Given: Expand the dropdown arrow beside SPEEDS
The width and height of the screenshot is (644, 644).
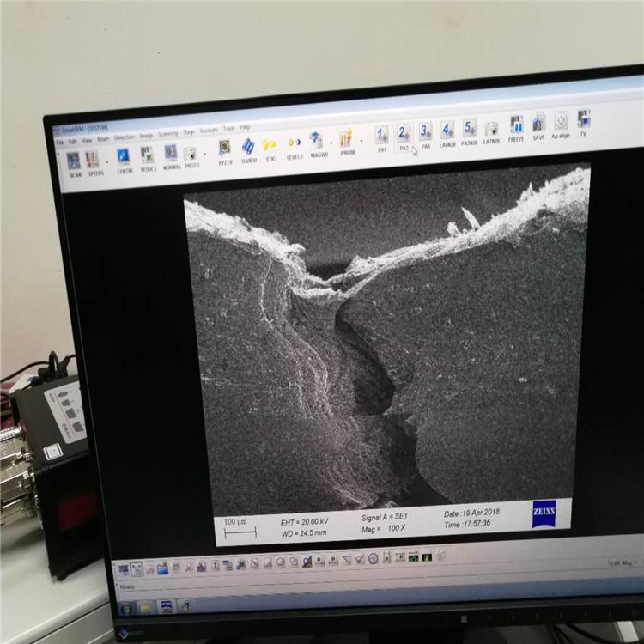Looking at the screenshot, I should click(x=107, y=161).
